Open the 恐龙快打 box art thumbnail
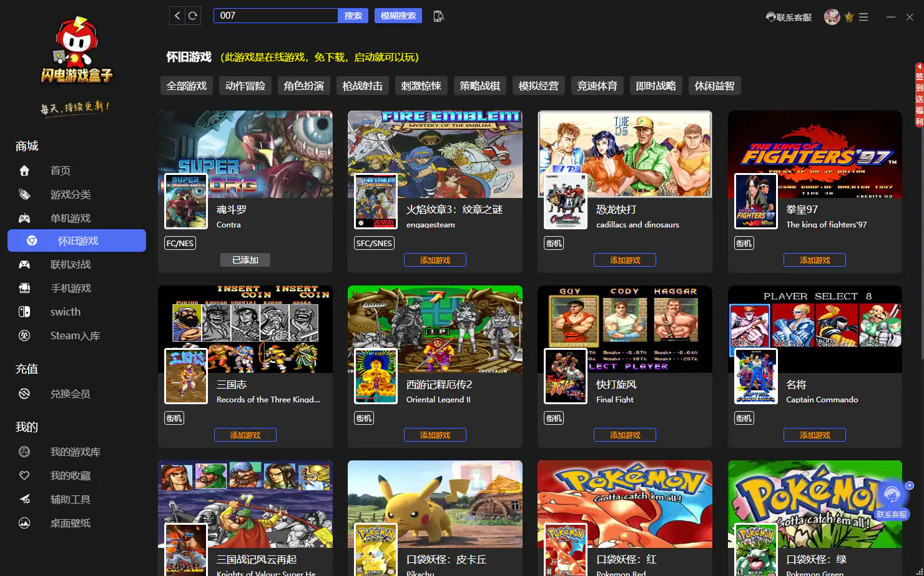This screenshot has width=924, height=576. click(x=566, y=201)
